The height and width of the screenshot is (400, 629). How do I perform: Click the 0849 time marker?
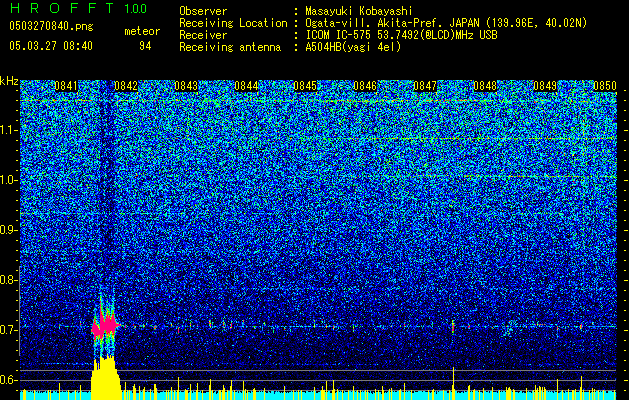pos(545,86)
